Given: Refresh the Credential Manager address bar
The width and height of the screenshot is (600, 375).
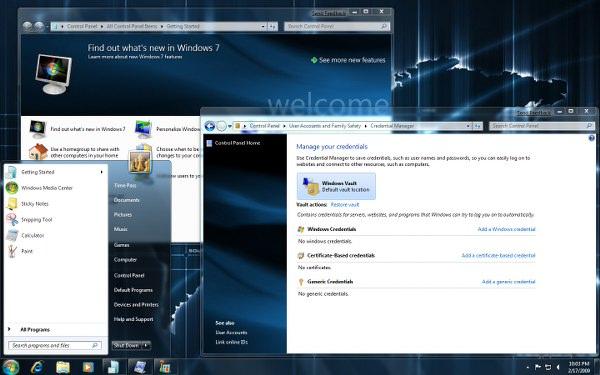Looking at the screenshot, I should 477,126.
